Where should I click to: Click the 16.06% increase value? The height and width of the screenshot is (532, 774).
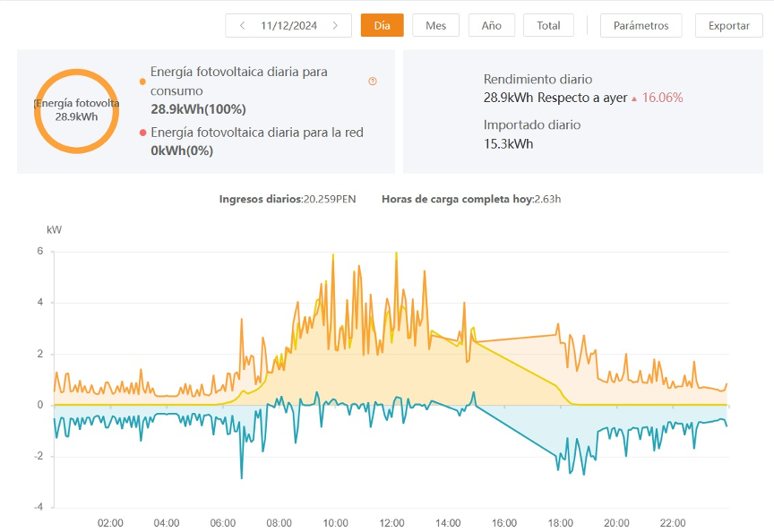tap(662, 98)
